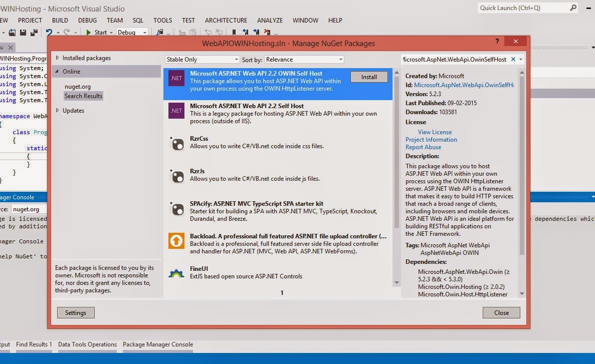Click the Quick Launch search magnifier icon

(x=573, y=8)
